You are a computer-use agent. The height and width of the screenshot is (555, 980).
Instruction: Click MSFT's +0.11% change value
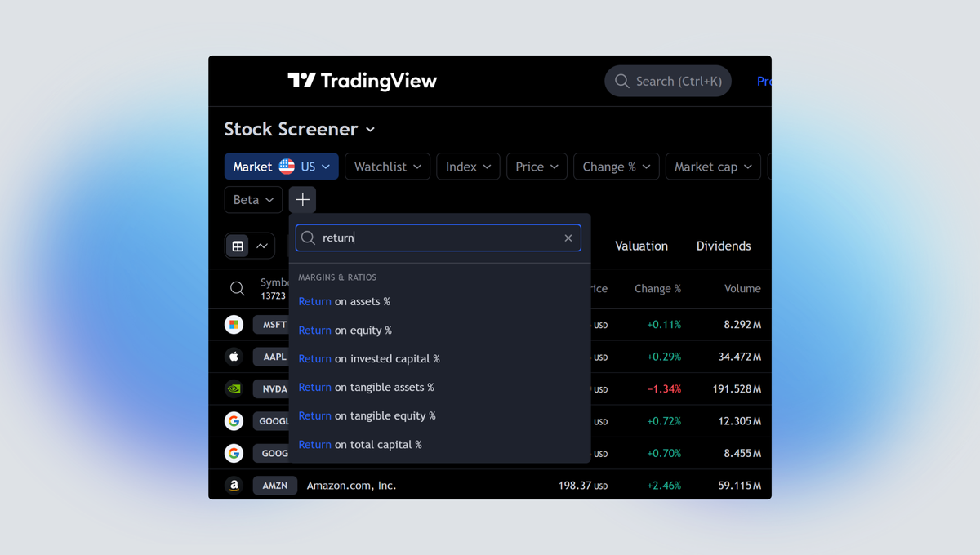coord(664,324)
